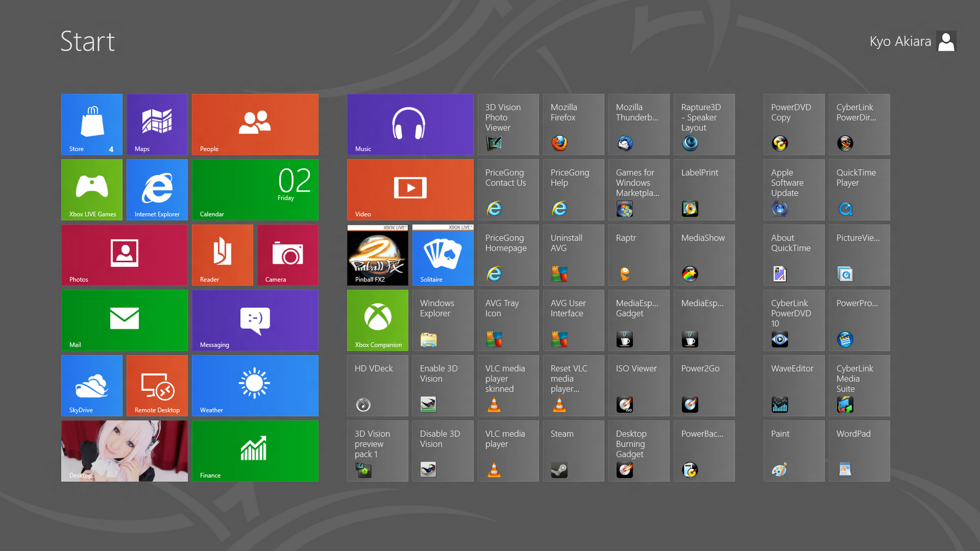Disable 3D Vision

442,451
